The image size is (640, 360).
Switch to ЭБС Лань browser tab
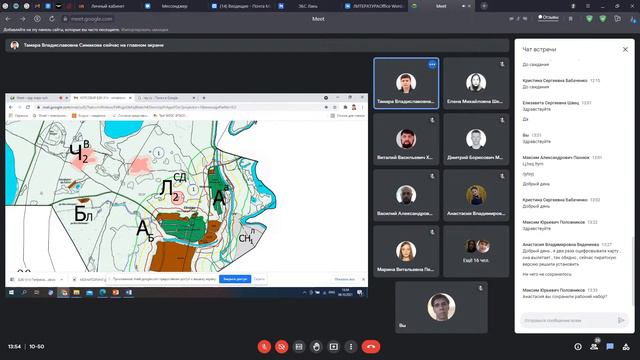coord(307,6)
